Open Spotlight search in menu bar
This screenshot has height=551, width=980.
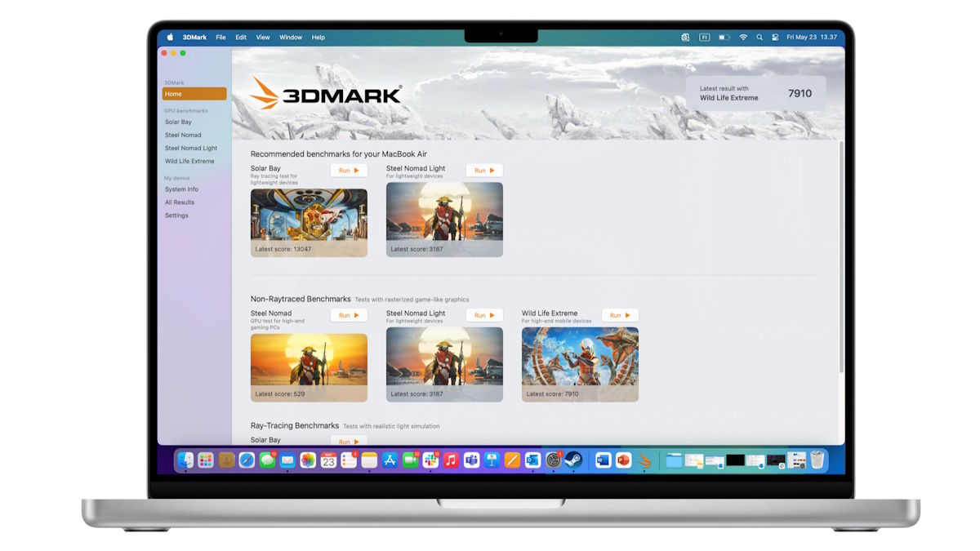759,37
